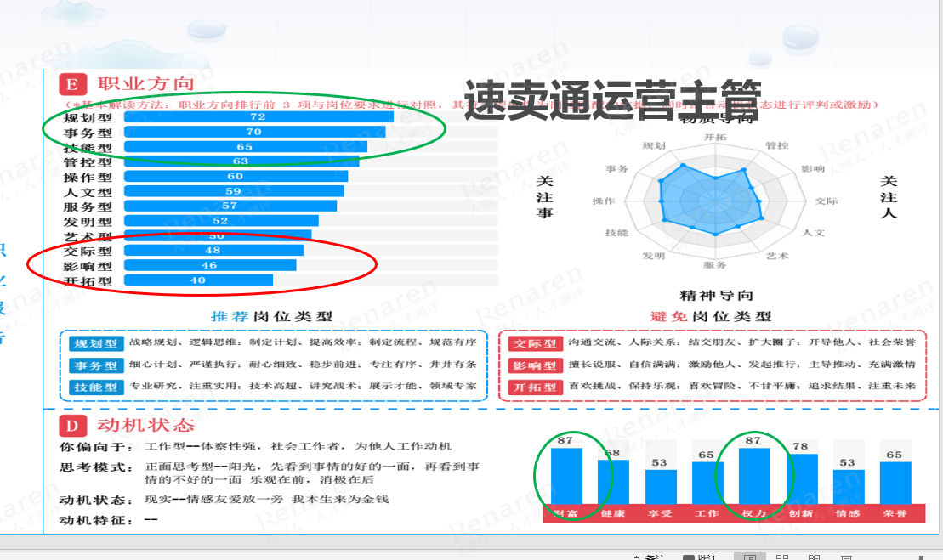Click the 技能 label on radar chart
This screenshot has width=943, height=560.
[x=616, y=233]
